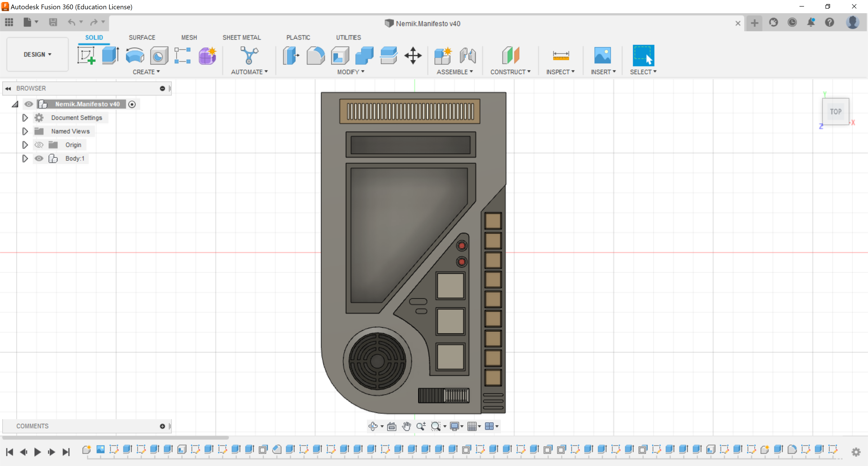Select the Press Pull tool
The image size is (868, 466).
[291, 56]
